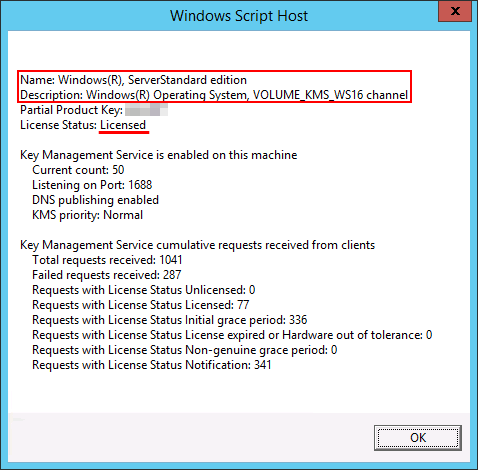Viewport: 478px width, 470px height.
Task: Click the blurred Partial Product Key value
Action: pyautogui.click(x=146, y=110)
